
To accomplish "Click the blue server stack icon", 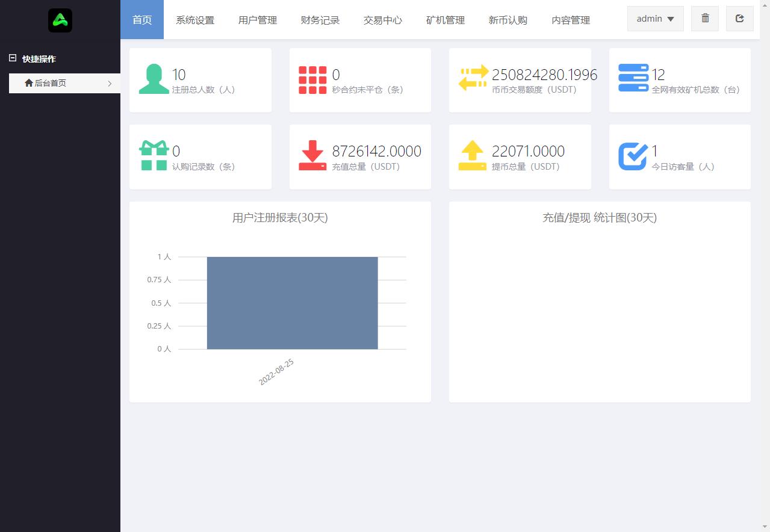I will [633, 78].
